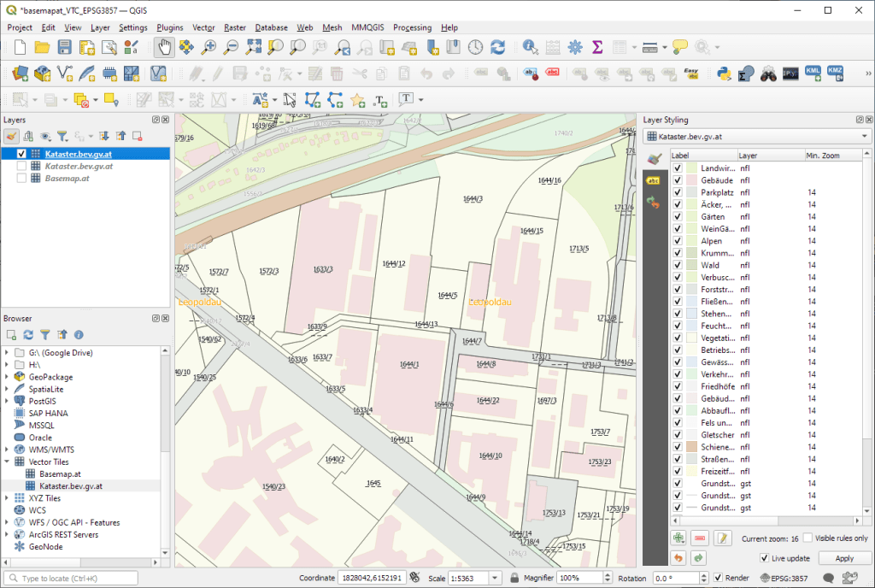Toggle visibility of the Basemap.at layer

coord(21,179)
